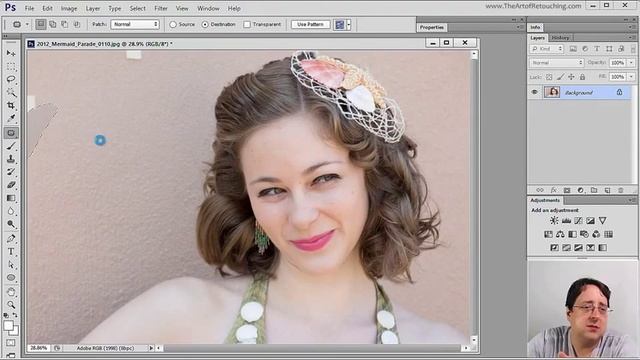Select the Ellipse shape tool
Screen dimensions: 640x360
click(11, 278)
